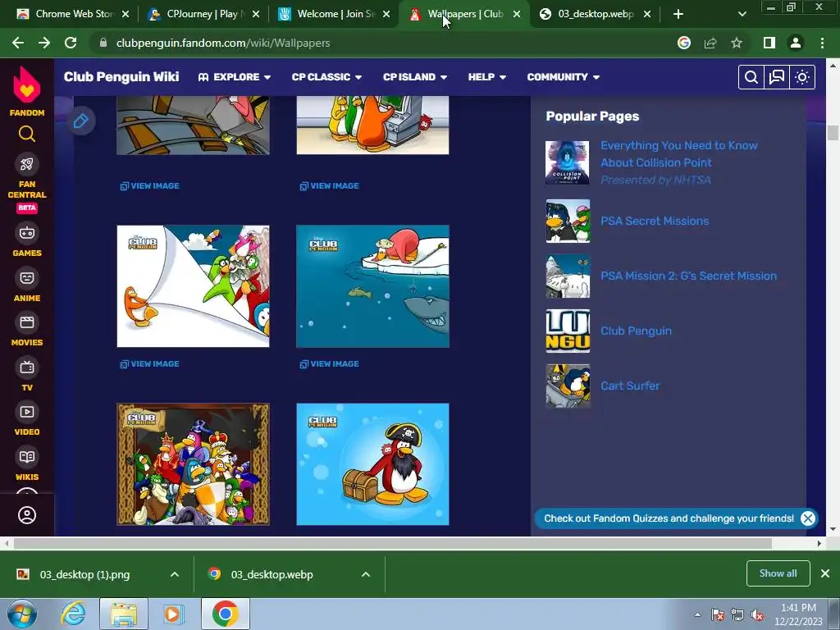This screenshot has height=630, width=840.
Task: Toggle the light/dark theme sun icon
Action: [x=802, y=77]
